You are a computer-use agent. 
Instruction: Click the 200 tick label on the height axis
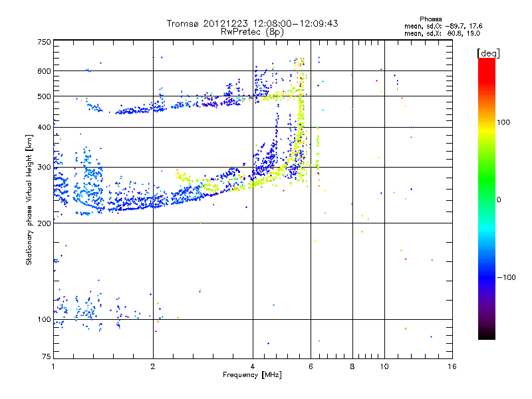(x=44, y=223)
